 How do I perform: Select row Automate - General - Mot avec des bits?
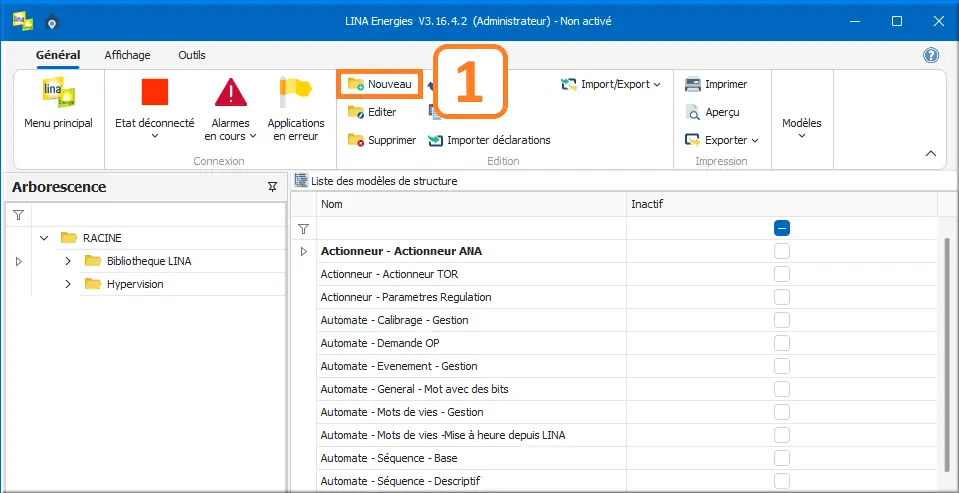pyautogui.click(x=472, y=389)
